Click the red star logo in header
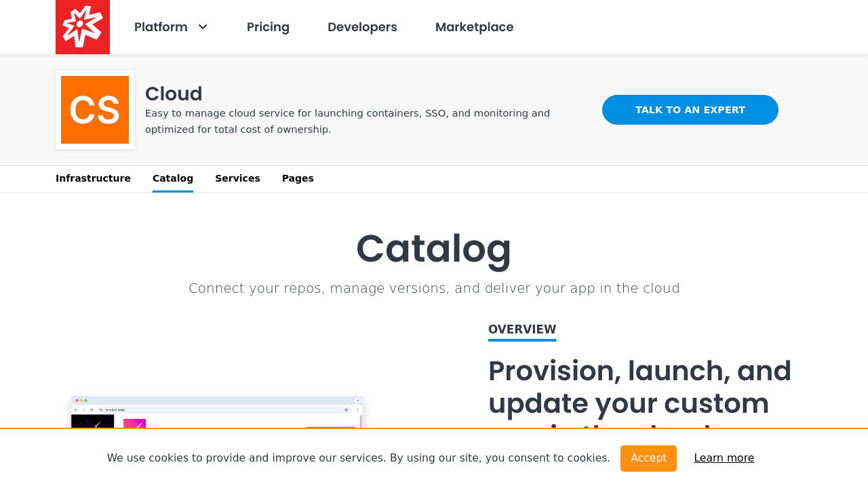This screenshot has width=868, height=488. coord(83,27)
